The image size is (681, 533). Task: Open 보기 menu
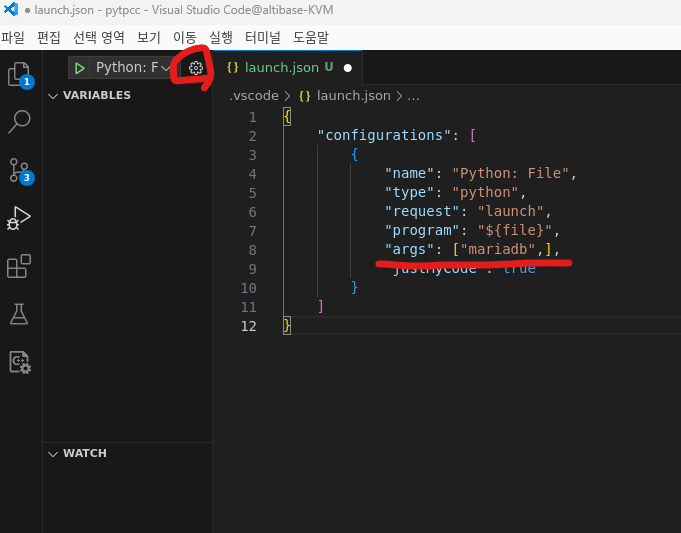pos(149,37)
